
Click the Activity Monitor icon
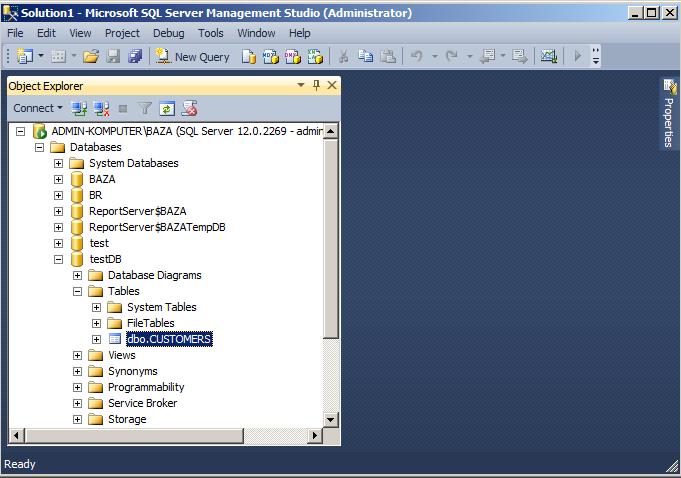pos(549,56)
